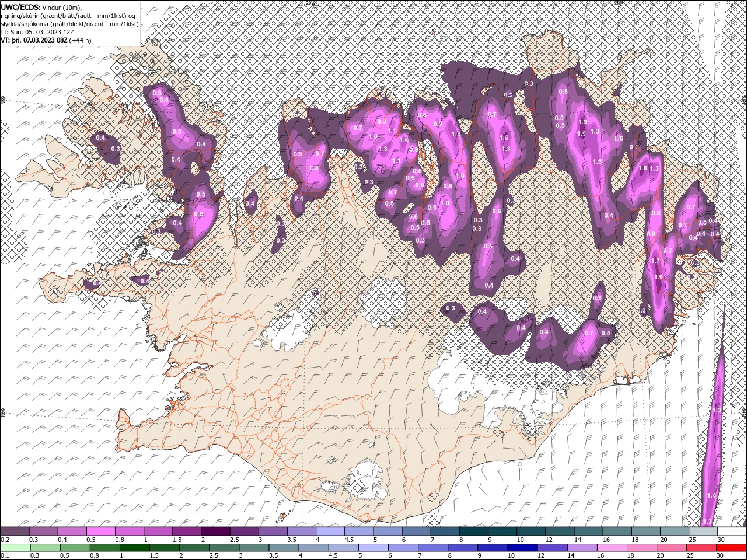Select top-row swatch between 12 and 14

point(560,531)
